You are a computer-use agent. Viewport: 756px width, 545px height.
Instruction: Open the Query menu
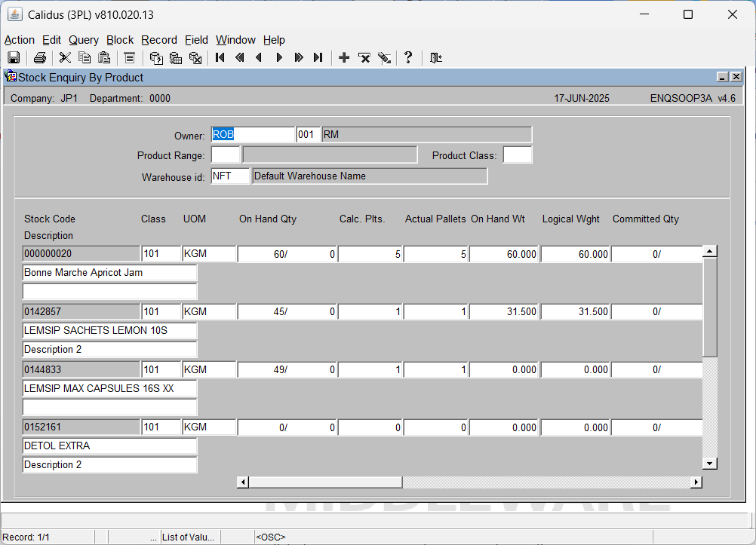click(x=84, y=40)
